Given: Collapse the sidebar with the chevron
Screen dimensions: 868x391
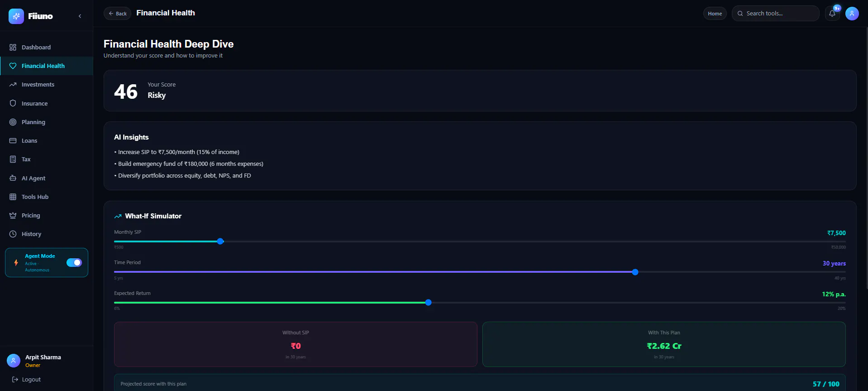Looking at the screenshot, I should (80, 16).
